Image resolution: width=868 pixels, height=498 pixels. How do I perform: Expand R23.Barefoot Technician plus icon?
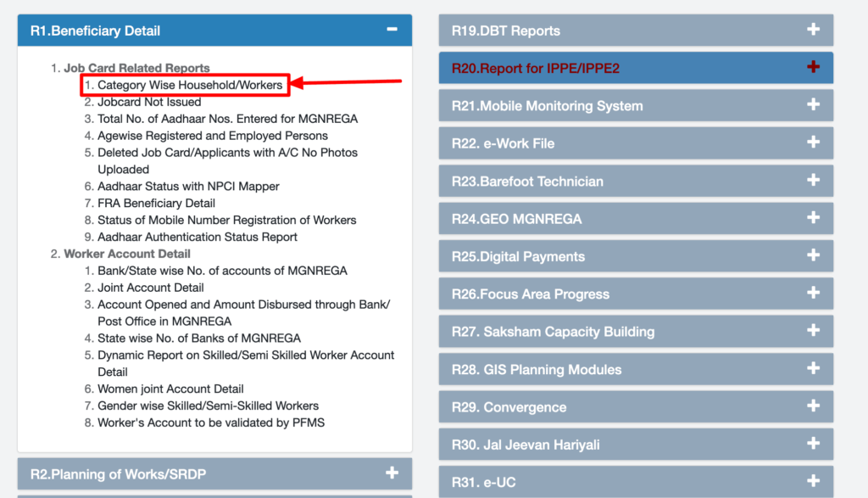pos(813,180)
